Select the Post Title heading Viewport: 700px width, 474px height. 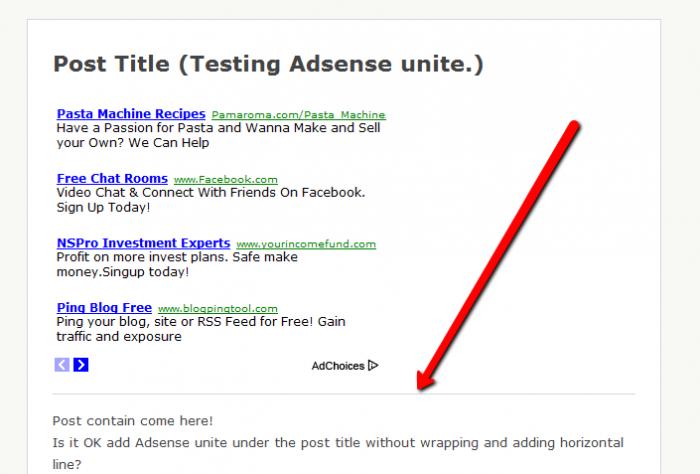click(268, 64)
